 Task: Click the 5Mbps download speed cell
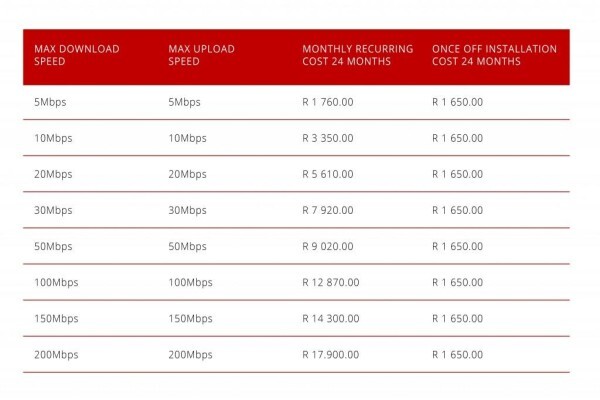(x=50, y=102)
